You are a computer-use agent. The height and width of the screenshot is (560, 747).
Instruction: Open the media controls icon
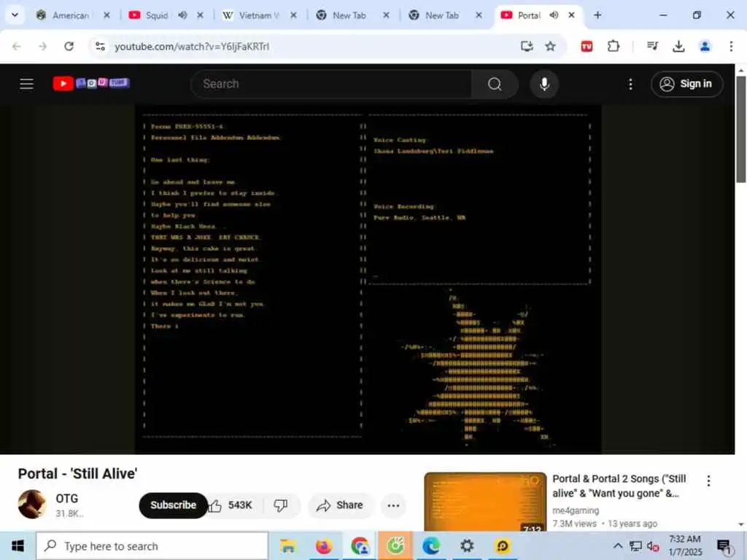point(652,46)
